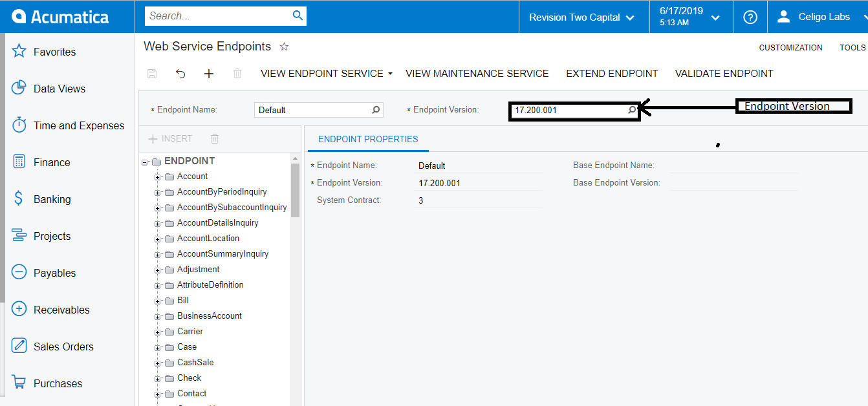Open Finance calculator icon
The height and width of the screenshot is (406, 868).
(19, 162)
